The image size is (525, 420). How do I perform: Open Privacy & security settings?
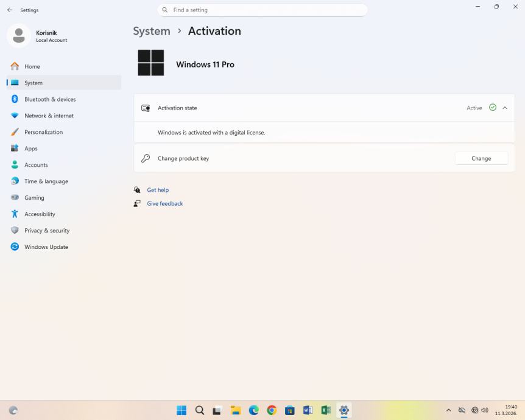point(63,230)
